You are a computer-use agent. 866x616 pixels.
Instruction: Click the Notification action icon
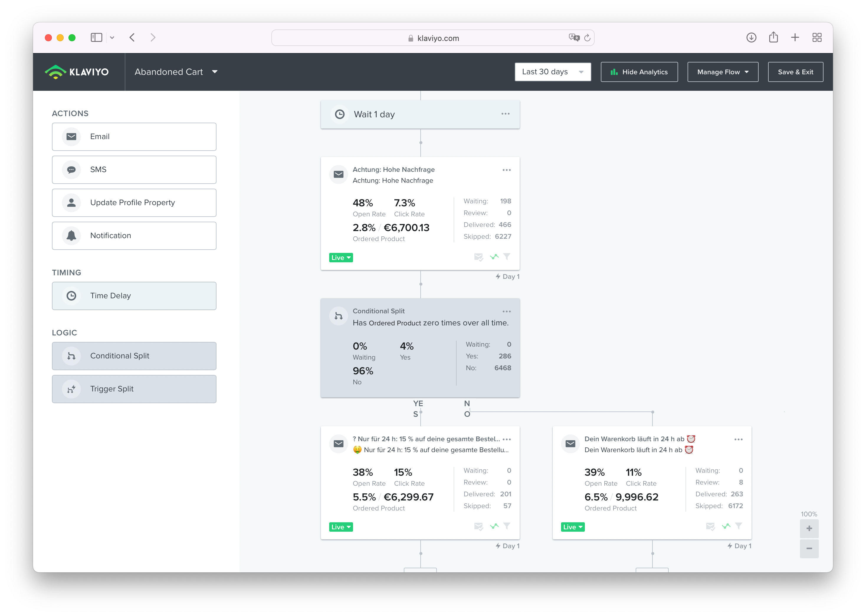click(72, 235)
